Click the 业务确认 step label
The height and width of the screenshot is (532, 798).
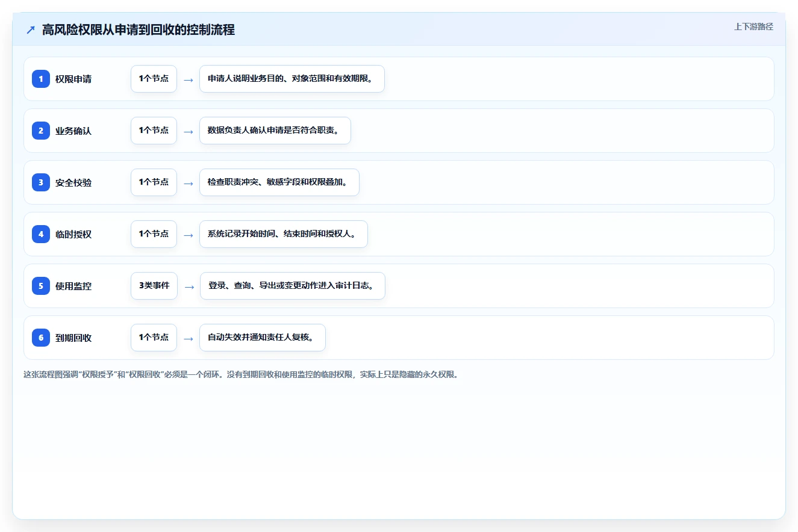73,131
